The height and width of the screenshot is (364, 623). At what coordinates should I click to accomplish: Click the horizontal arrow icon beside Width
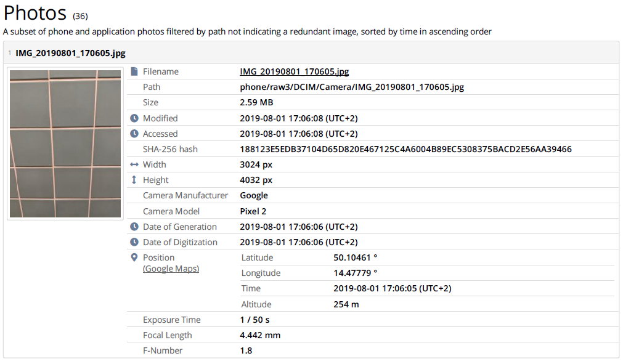(x=134, y=164)
